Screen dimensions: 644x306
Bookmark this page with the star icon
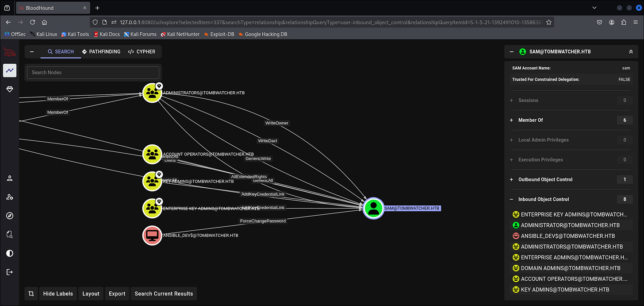tap(548, 22)
